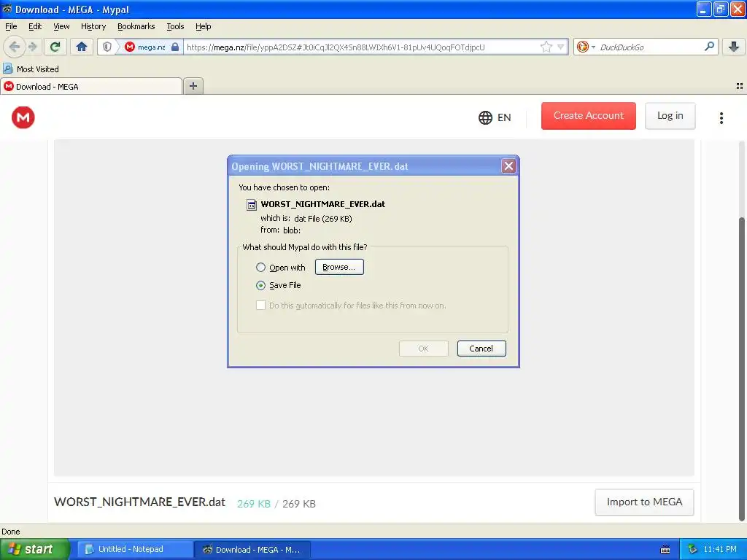Open a new tab with plus button

click(x=193, y=86)
